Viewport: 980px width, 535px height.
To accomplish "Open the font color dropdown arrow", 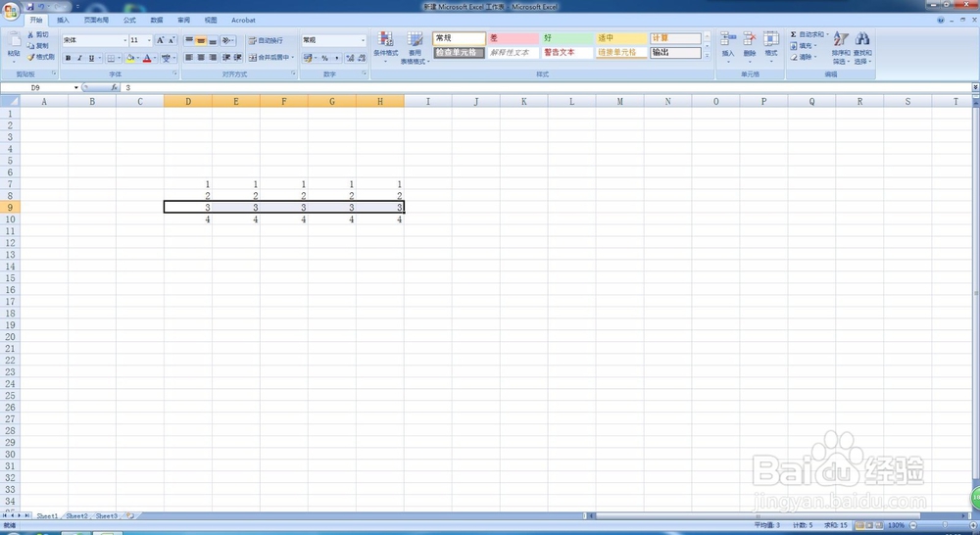I will click(155, 58).
